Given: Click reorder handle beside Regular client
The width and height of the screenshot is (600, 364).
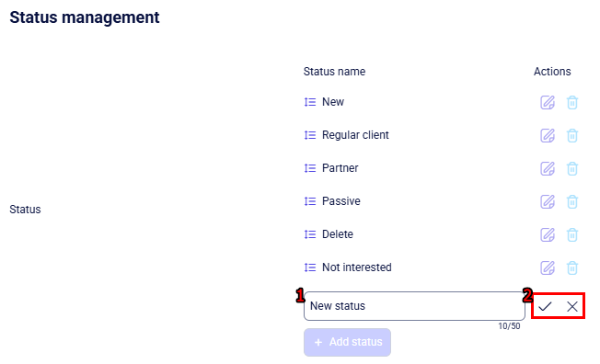Looking at the screenshot, I should click(310, 135).
